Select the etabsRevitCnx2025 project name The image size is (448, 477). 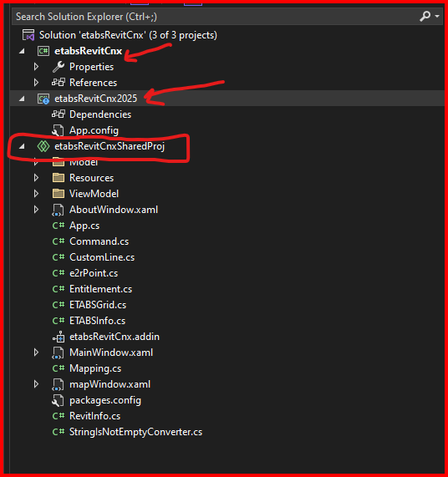coord(96,99)
